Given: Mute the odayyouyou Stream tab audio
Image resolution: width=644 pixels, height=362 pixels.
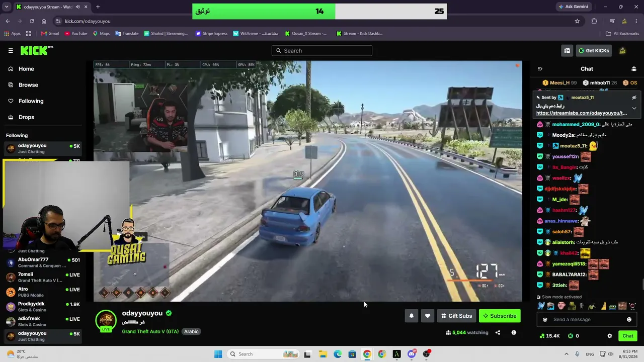Looking at the screenshot, I should click(77, 7).
